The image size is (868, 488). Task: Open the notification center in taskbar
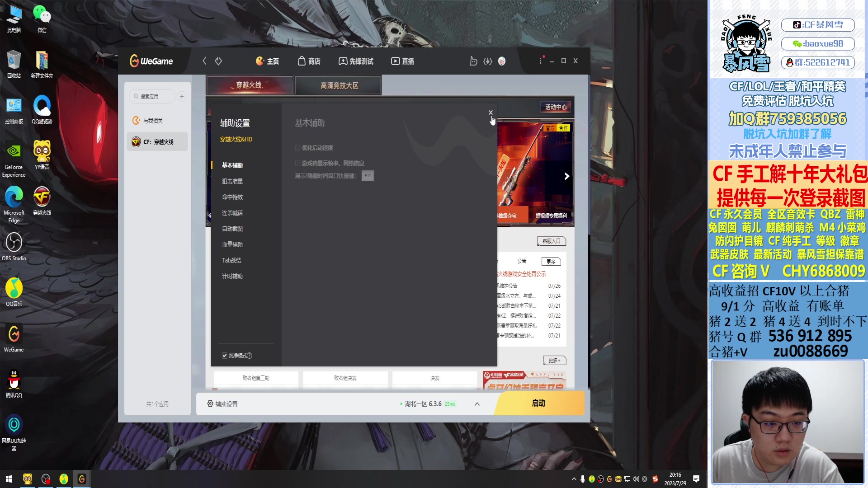pyautogui.click(x=696, y=479)
